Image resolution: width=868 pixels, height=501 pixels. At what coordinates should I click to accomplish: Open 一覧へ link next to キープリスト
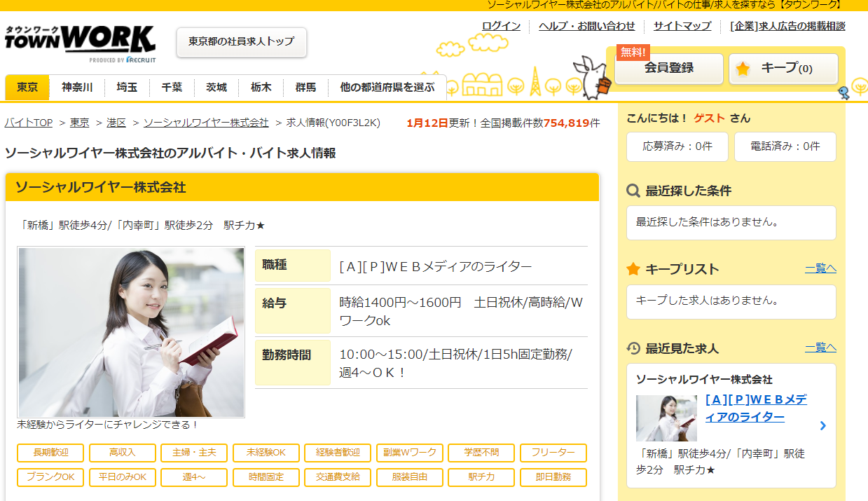click(820, 268)
